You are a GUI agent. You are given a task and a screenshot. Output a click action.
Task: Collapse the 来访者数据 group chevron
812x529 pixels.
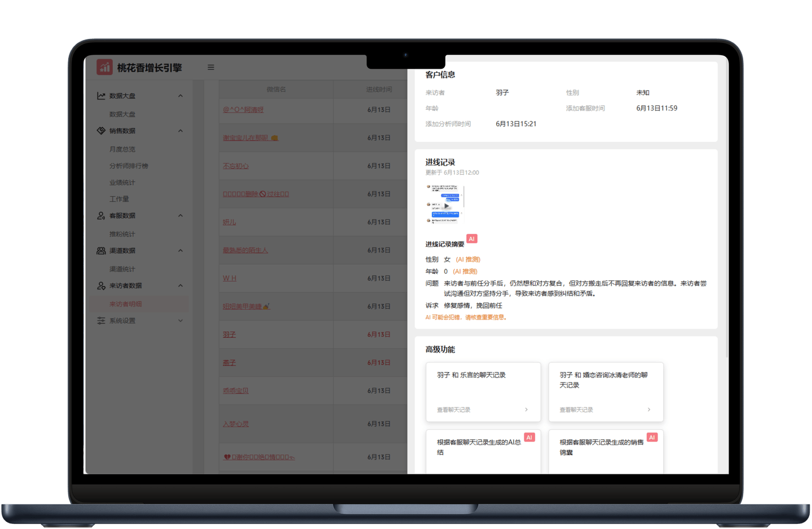pyautogui.click(x=180, y=286)
